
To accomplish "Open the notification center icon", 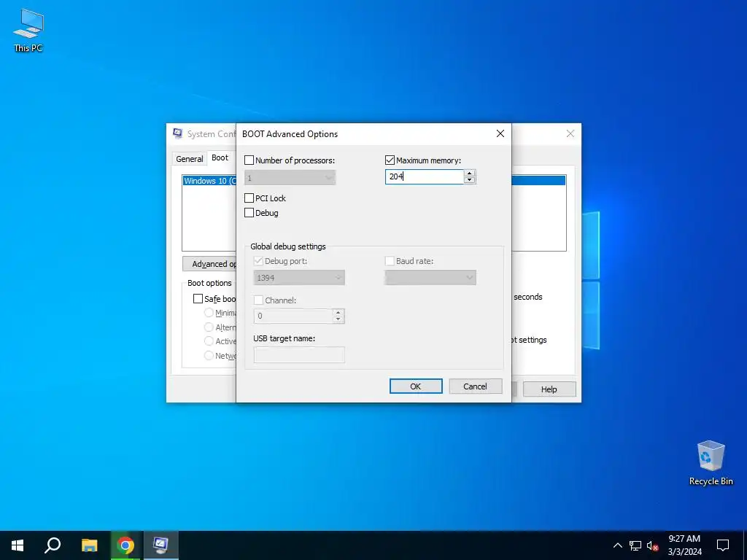I will click(723, 545).
